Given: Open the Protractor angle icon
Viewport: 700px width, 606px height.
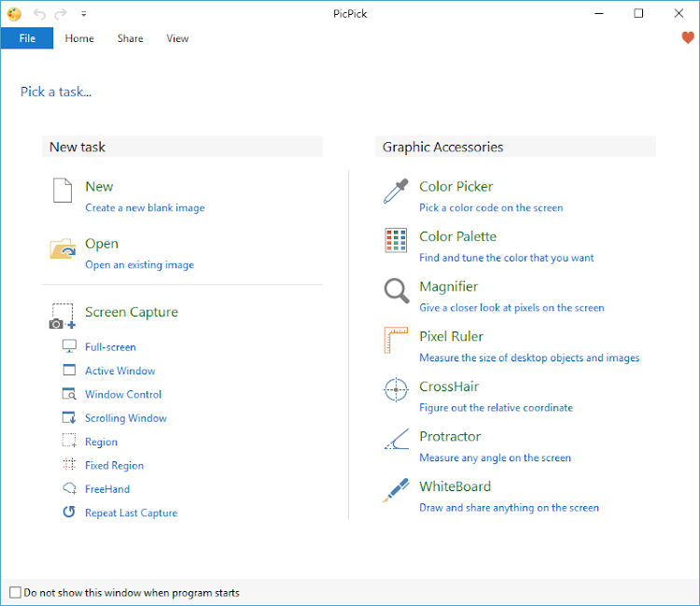Looking at the screenshot, I should (396, 440).
